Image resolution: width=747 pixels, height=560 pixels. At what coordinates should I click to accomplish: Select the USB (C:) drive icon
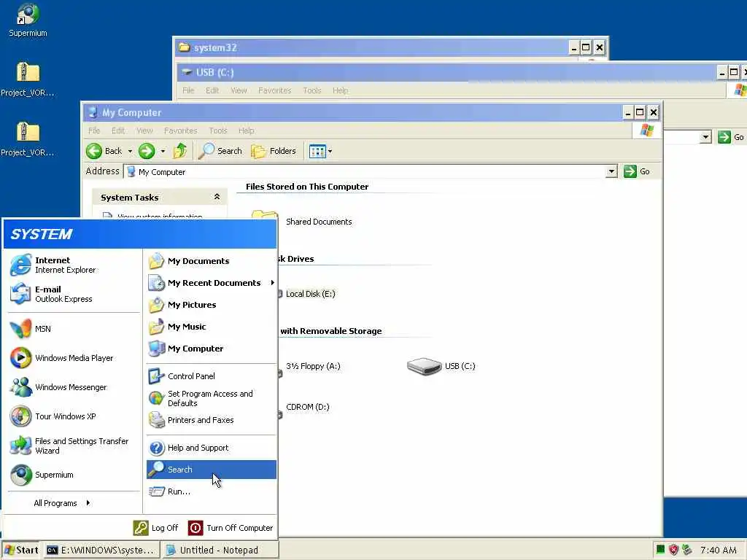click(x=424, y=366)
